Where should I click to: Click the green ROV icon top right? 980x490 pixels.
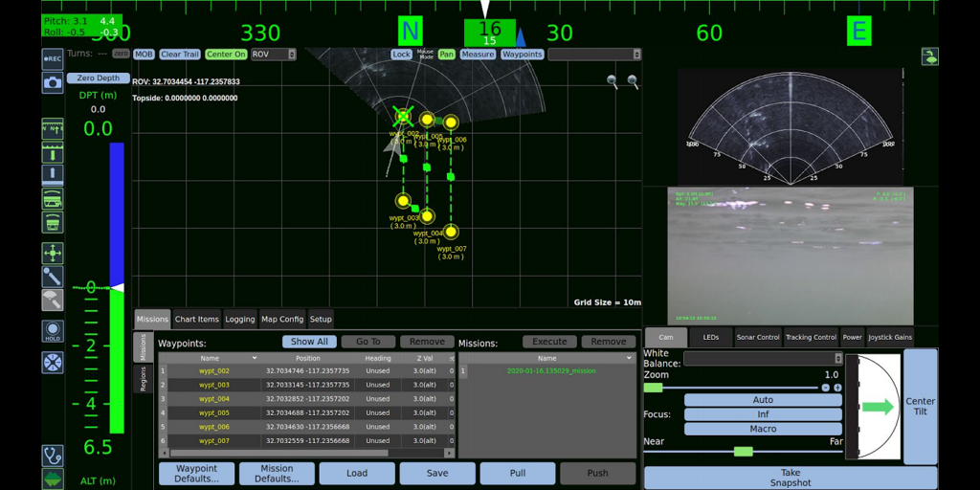click(930, 56)
